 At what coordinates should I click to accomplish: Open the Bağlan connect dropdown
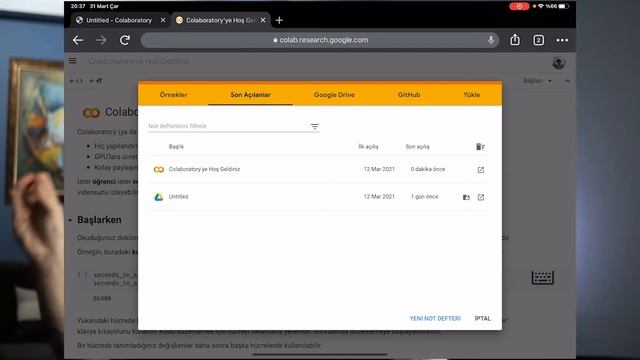[x=538, y=81]
